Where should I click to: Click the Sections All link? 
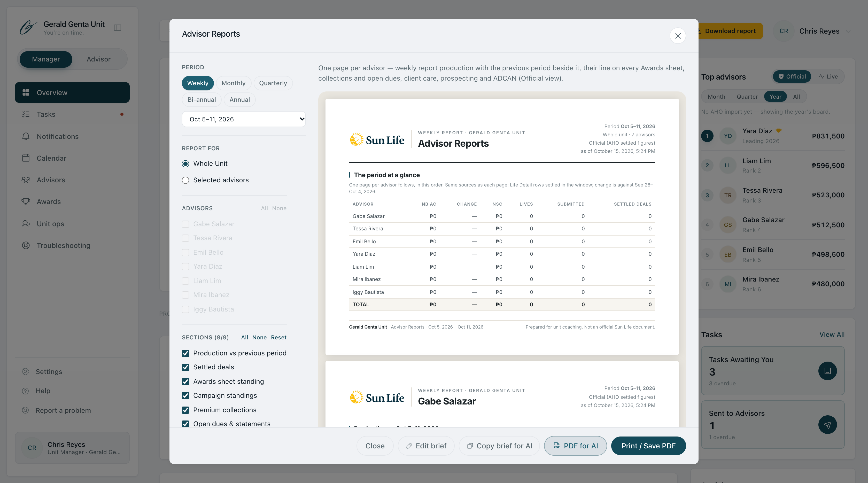click(245, 338)
